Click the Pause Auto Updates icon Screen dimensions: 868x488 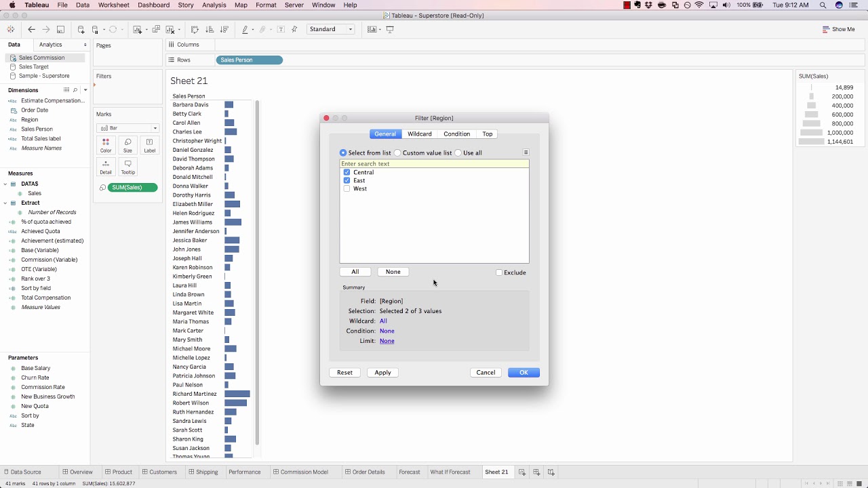coord(96,29)
